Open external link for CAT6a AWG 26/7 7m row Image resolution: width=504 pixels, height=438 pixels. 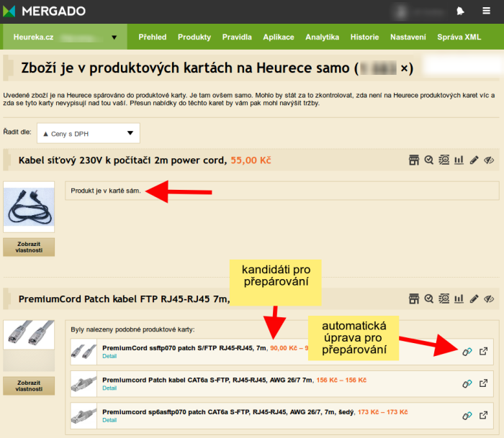(483, 383)
